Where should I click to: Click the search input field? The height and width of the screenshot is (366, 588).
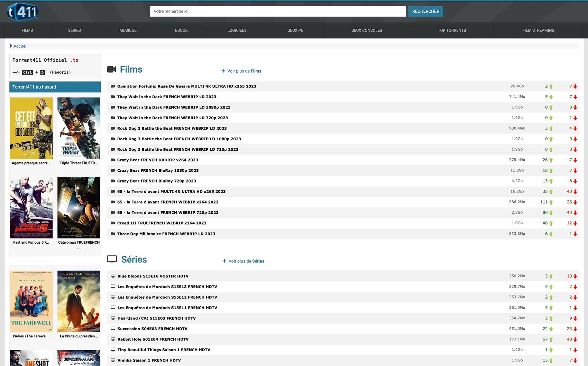(278, 11)
